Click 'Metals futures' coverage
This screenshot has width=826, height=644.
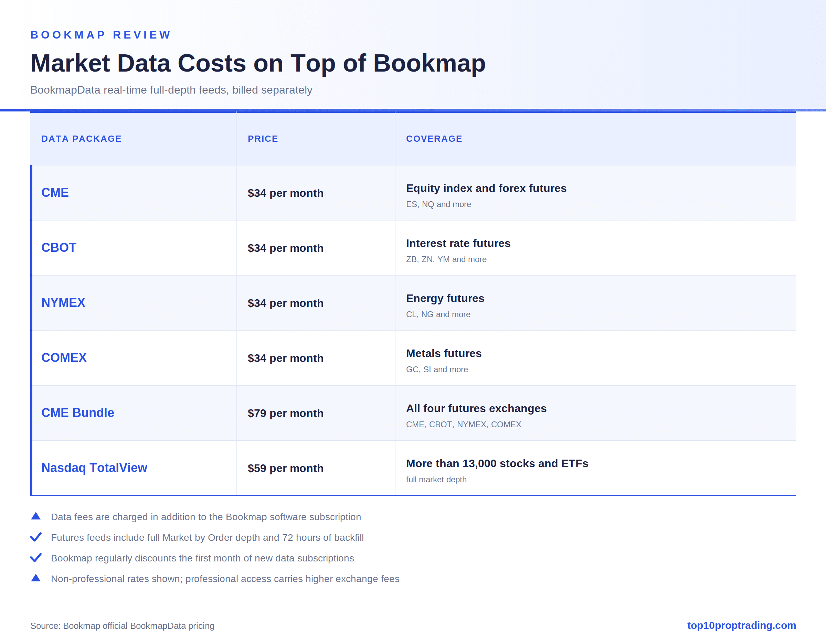click(x=444, y=353)
